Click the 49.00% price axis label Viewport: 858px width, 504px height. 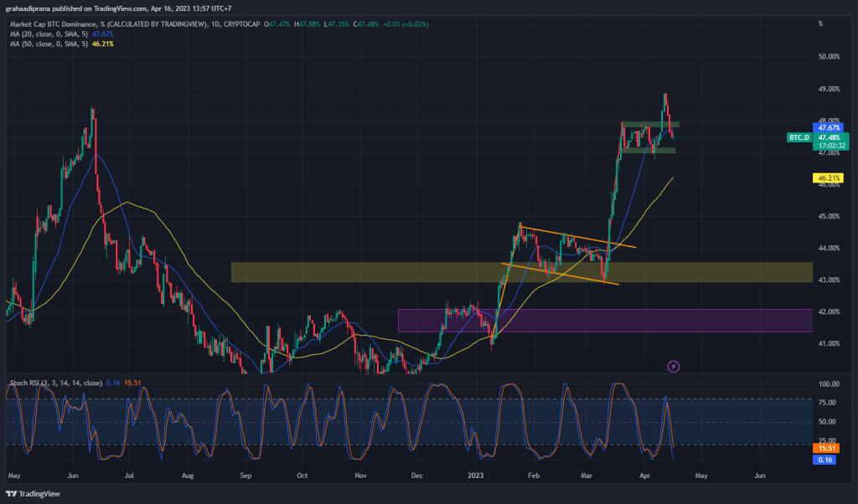(829, 89)
